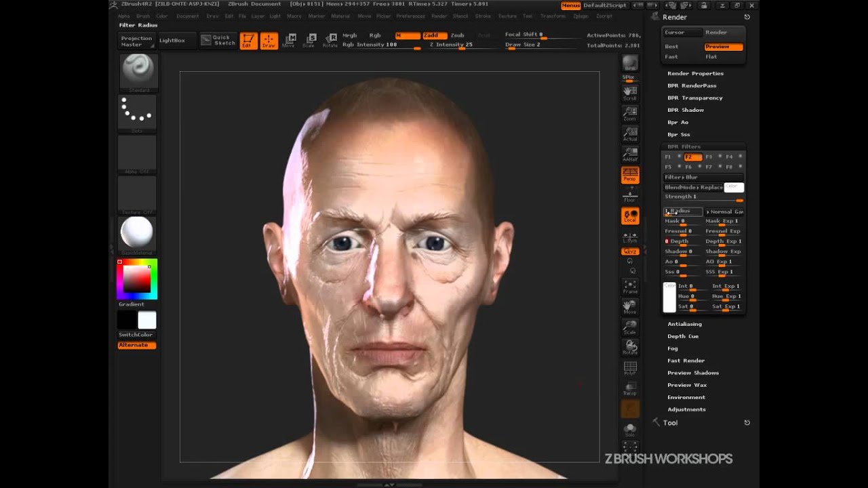The image size is (868, 488).
Task: Collapse the BPR Filters section
Action: tap(684, 146)
